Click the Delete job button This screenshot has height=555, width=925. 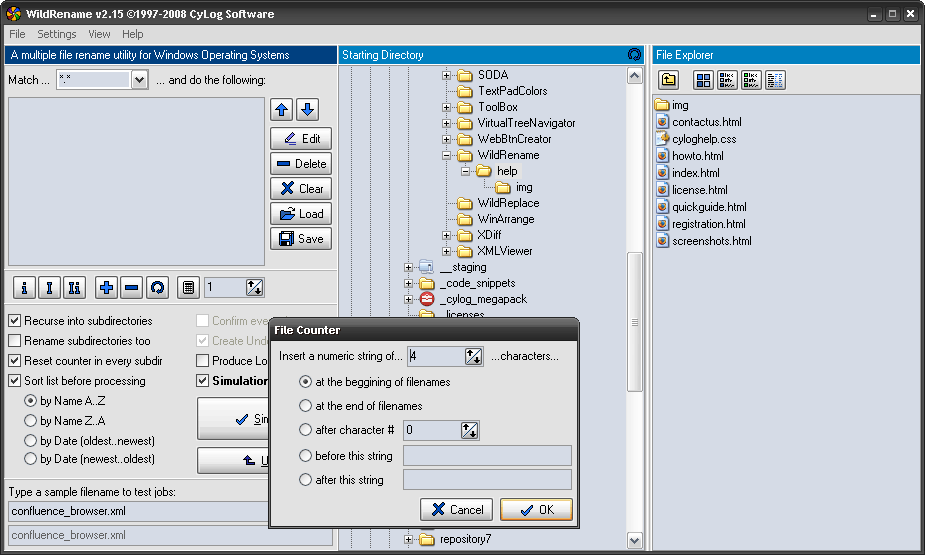301,164
